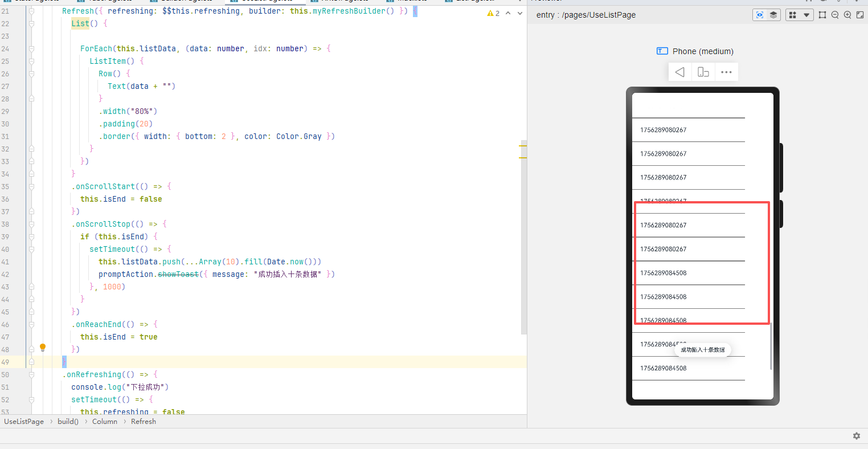Click the entry : /pages/UseListPage path label
868x449 pixels.
coord(586,15)
